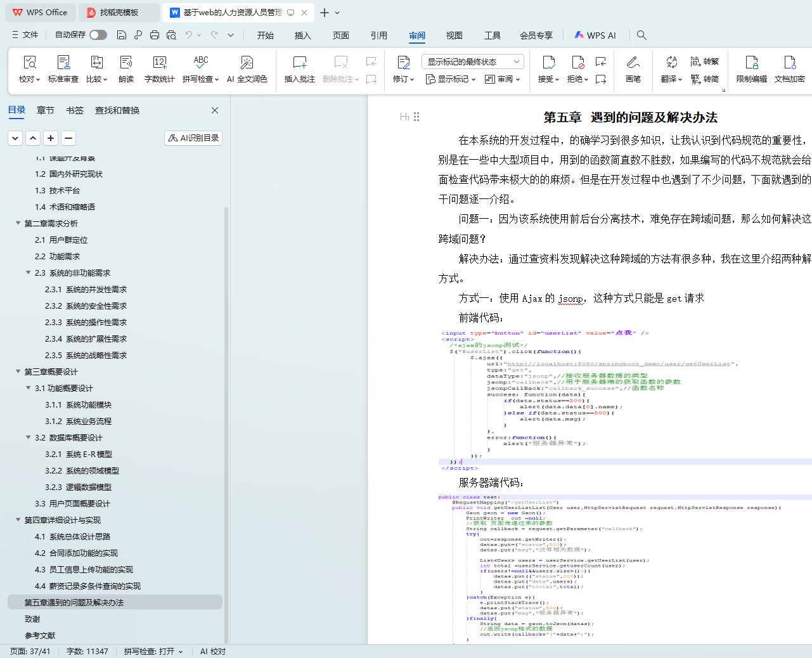Open print preview from quick toolbar
The width and height of the screenshot is (812, 658).
[x=171, y=35]
